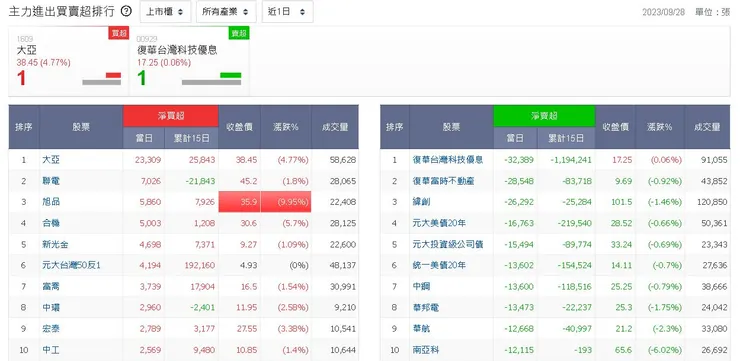Sort buy table by 收盤價
Viewport: 740px width, 361px height.
[240, 127]
